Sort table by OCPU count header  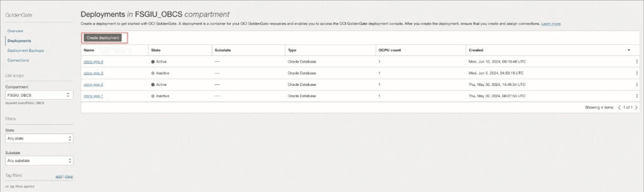[x=390, y=50]
